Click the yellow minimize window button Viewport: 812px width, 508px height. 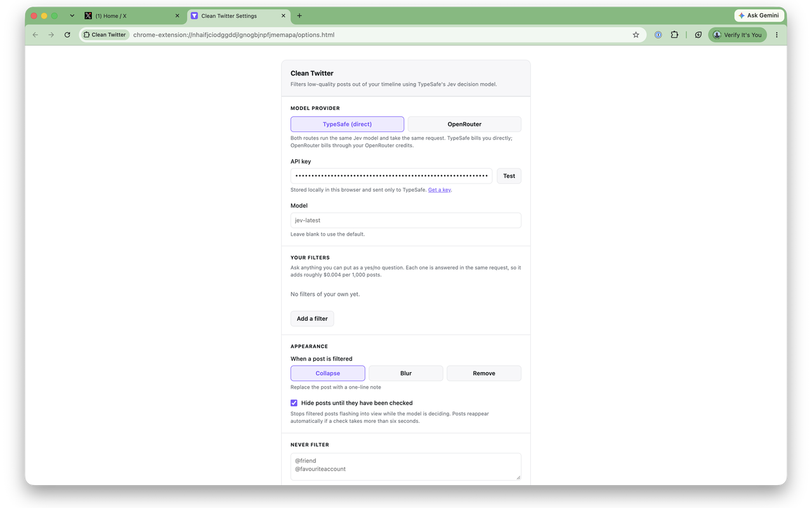tap(44, 16)
